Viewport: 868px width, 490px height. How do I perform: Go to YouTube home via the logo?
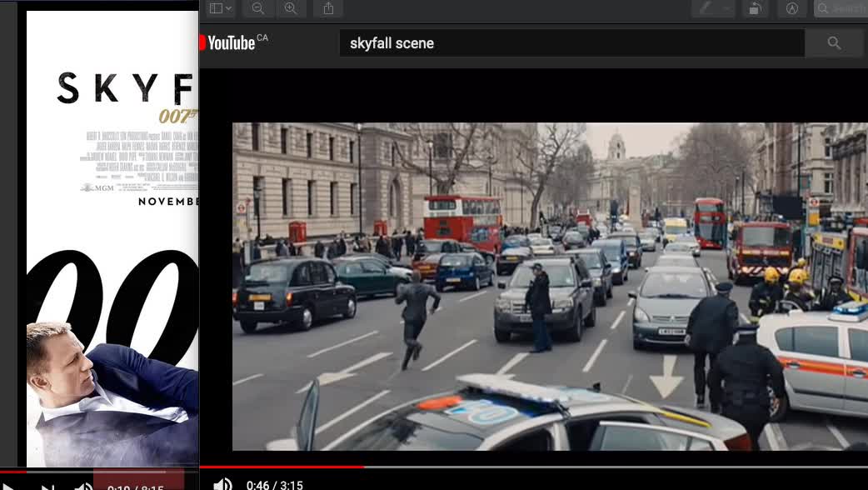click(x=233, y=42)
